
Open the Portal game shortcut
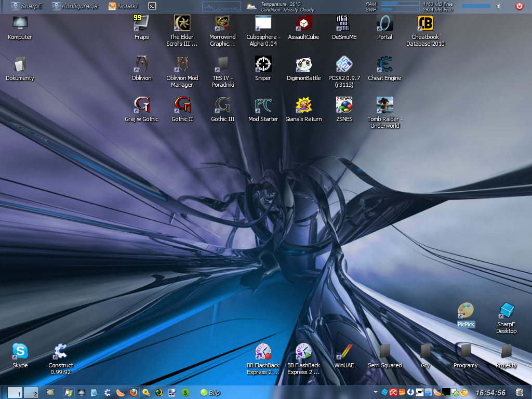tap(384, 24)
